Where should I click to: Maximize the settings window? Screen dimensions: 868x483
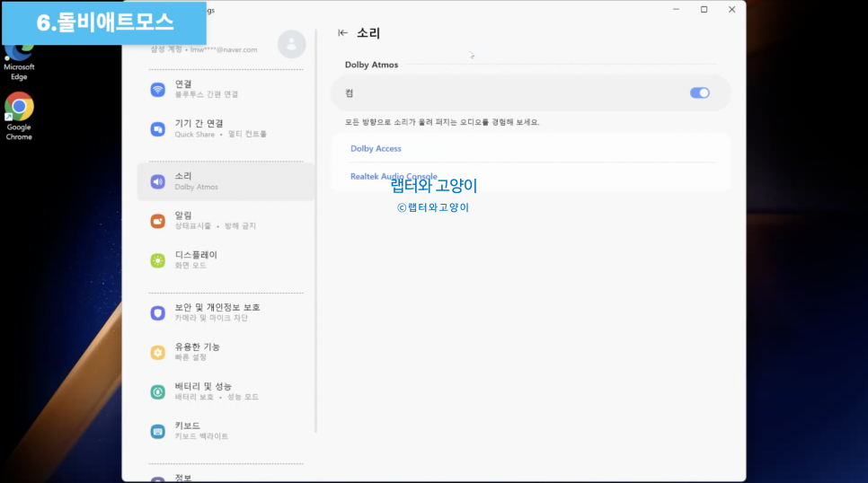[704, 9]
